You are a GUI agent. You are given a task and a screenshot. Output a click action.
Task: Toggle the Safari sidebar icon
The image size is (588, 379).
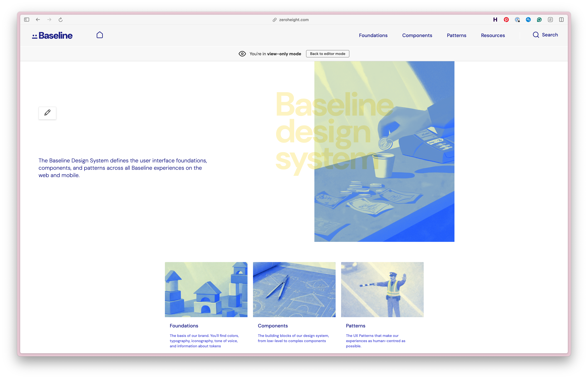(x=27, y=19)
